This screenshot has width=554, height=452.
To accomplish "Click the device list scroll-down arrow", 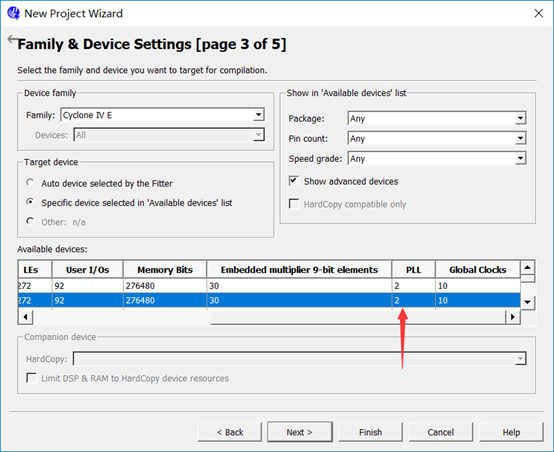I will click(x=528, y=302).
